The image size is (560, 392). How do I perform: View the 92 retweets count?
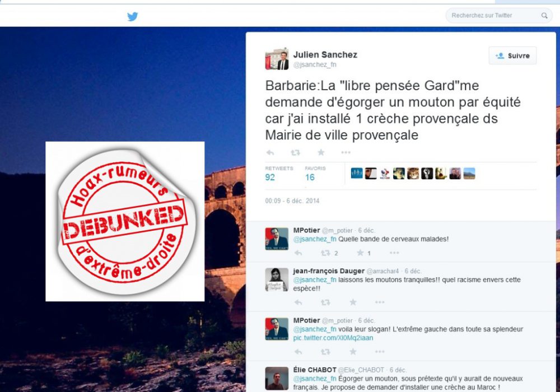pos(270,177)
